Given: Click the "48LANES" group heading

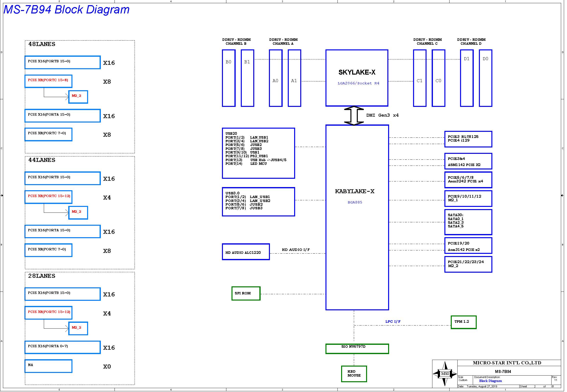Looking at the screenshot, I should pos(42,44).
